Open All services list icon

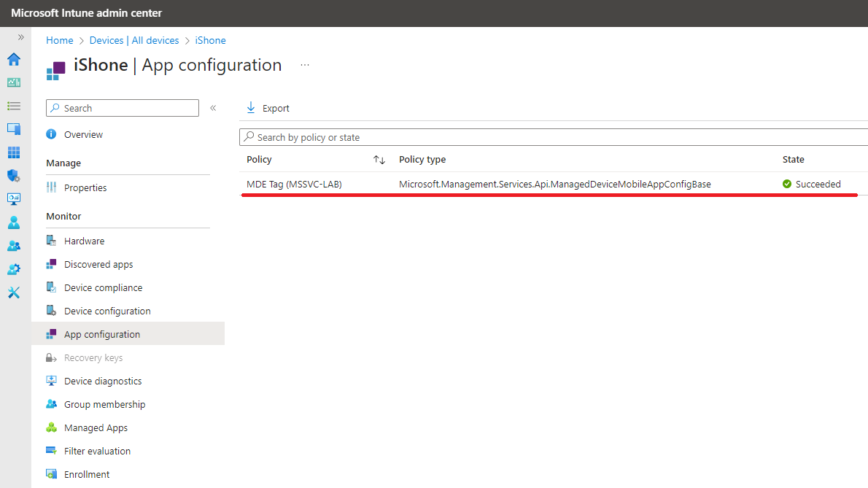[14, 106]
